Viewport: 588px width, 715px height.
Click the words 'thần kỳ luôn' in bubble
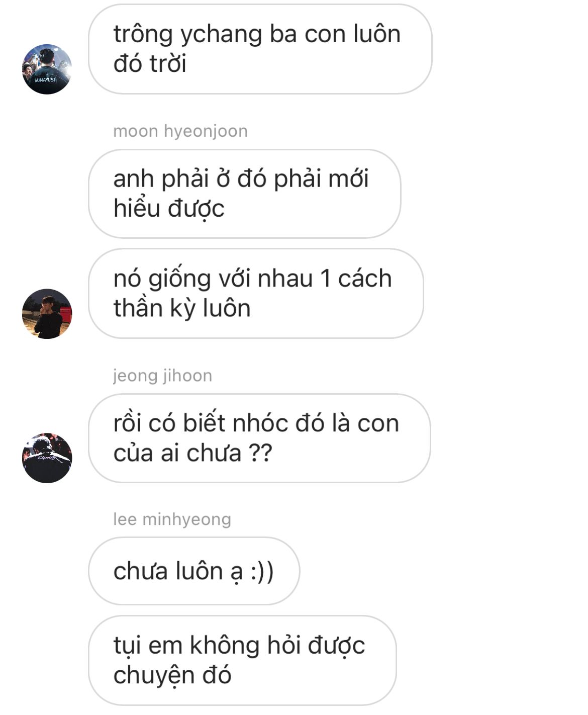pos(182,308)
